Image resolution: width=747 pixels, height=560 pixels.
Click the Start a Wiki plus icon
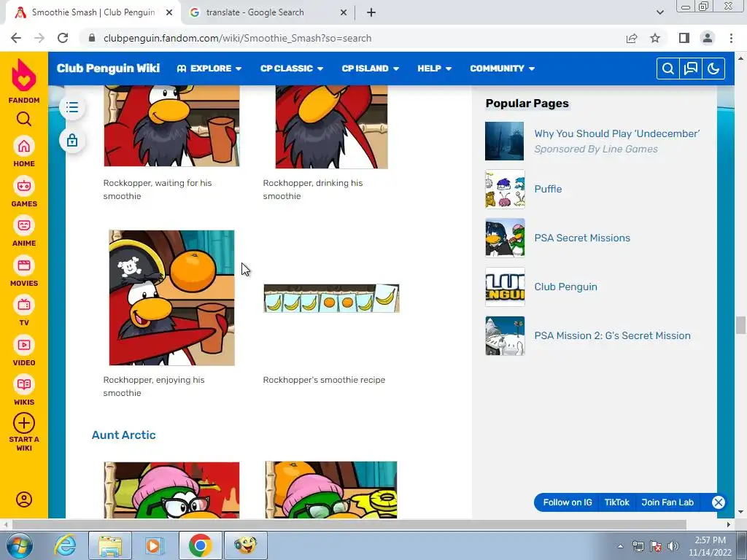[24, 423]
